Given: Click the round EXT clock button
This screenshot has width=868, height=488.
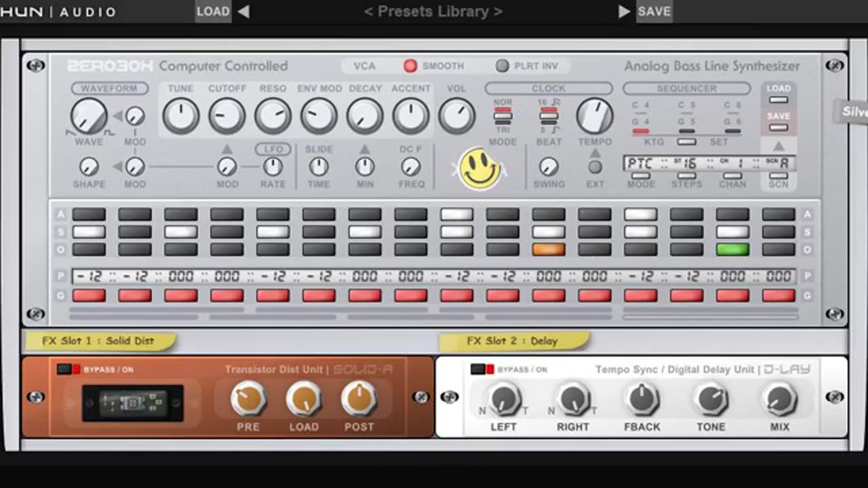Looking at the screenshot, I should (x=595, y=167).
